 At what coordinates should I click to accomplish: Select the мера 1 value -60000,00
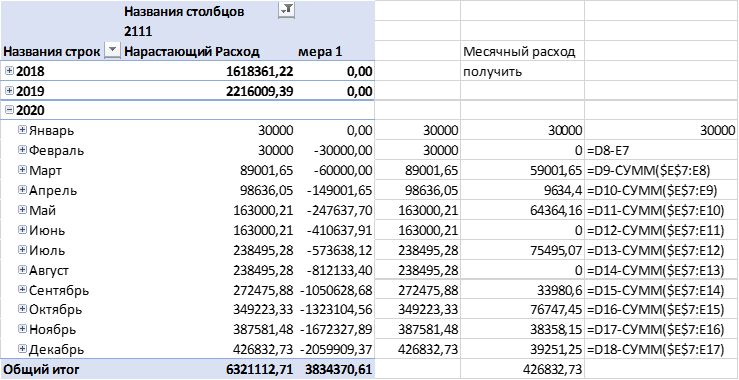click(x=342, y=171)
